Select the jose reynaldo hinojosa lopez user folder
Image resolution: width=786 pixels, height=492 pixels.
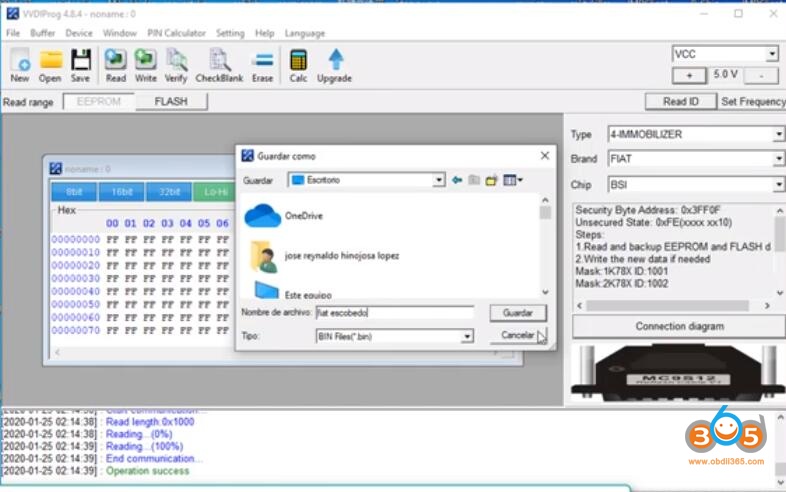click(x=324, y=256)
